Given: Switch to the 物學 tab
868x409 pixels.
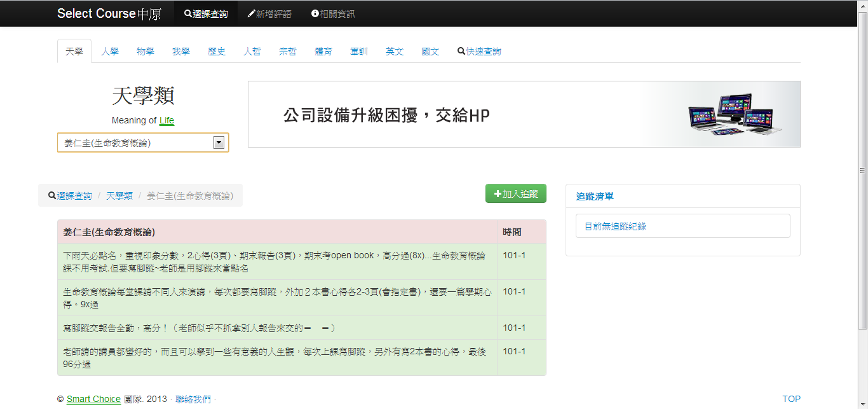Looking at the screenshot, I should click(146, 52).
